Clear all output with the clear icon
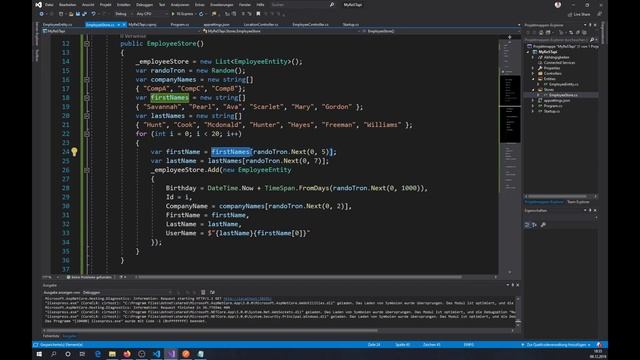This screenshot has width=640, height=360. pyautogui.click(x=203, y=292)
